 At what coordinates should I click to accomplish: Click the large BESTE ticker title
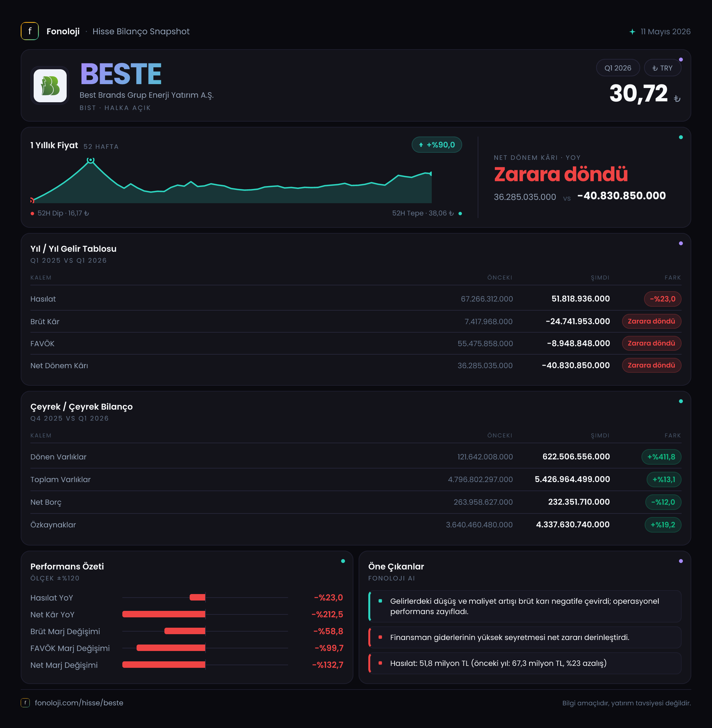click(x=121, y=74)
